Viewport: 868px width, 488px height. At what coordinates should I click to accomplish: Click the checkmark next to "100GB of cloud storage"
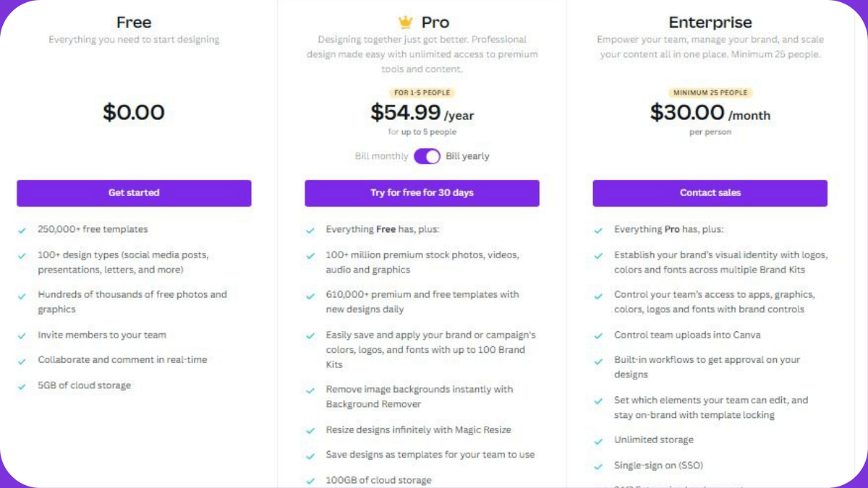click(310, 479)
